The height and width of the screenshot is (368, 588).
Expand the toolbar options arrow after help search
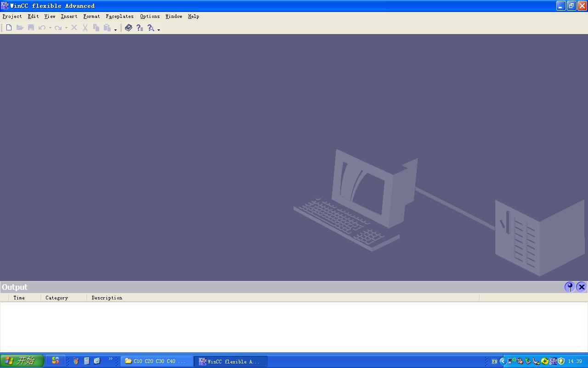click(x=159, y=29)
